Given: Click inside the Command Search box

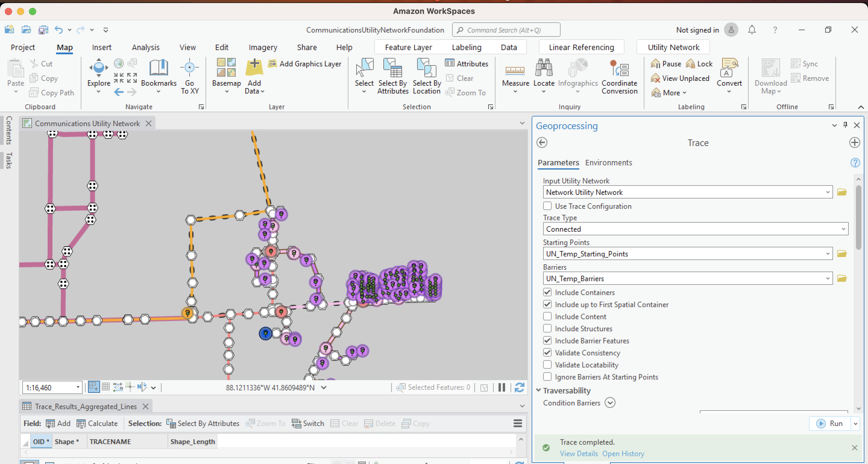Looking at the screenshot, I should click(505, 30).
